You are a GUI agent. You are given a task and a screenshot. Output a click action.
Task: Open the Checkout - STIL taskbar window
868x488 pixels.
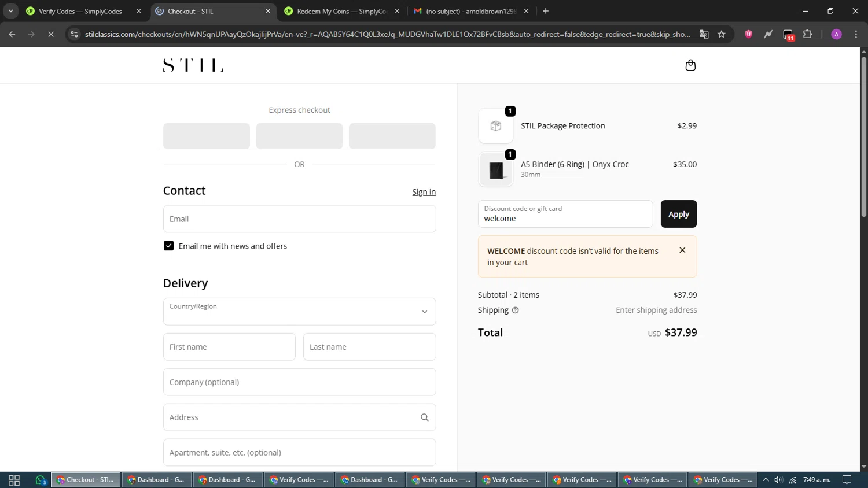pyautogui.click(x=86, y=480)
